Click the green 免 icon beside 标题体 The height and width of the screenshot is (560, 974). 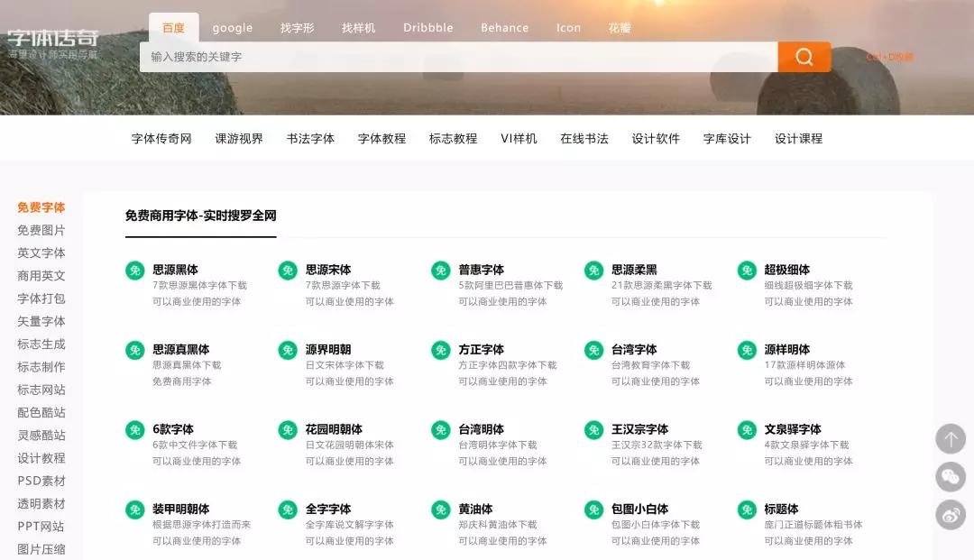point(746,510)
